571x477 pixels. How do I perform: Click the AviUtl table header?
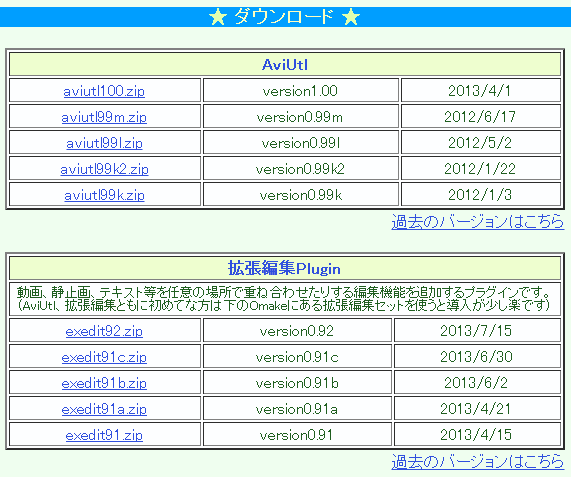coord(285,64)
